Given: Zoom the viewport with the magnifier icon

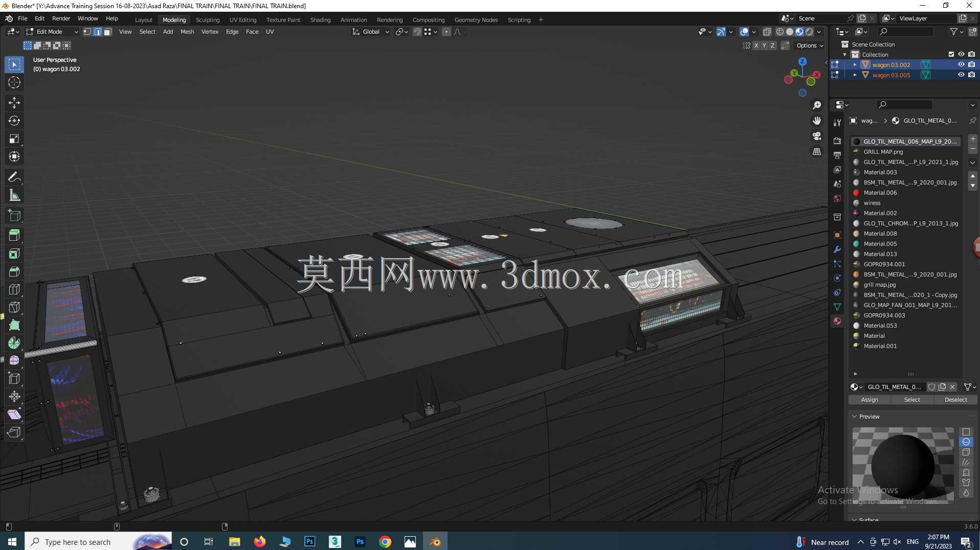Looking at the screenshot, I should 817,105.
